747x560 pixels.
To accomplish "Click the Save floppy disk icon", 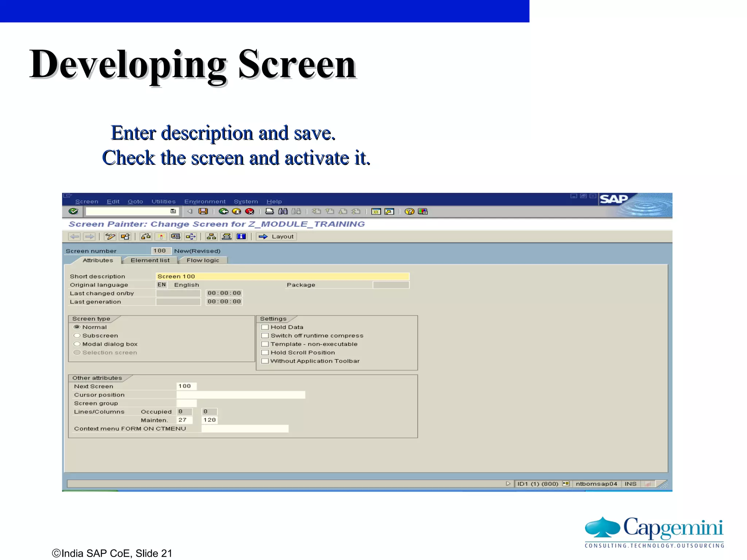I will point(203,211).
